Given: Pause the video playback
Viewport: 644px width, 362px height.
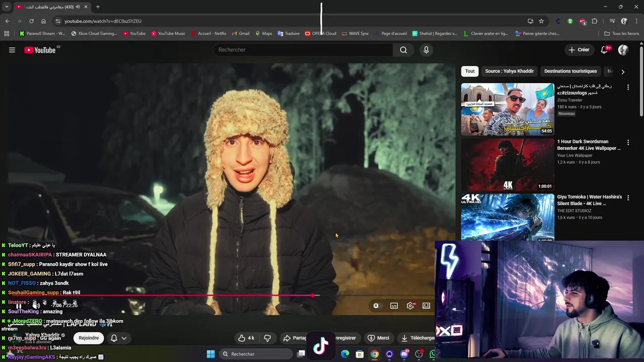Looking at the screenshot, I should coord(19,306).
